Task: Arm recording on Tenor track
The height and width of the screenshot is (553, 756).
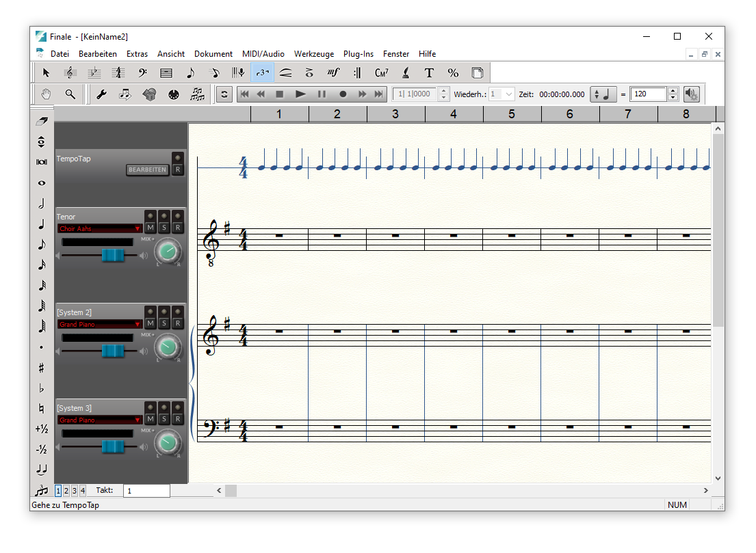Action: pos(178,228)
